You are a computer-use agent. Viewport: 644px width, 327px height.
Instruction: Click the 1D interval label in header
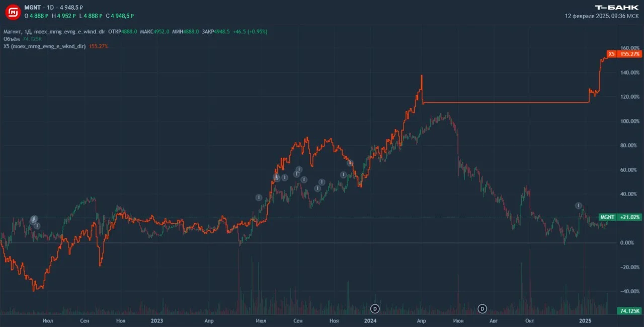point(50,8)
